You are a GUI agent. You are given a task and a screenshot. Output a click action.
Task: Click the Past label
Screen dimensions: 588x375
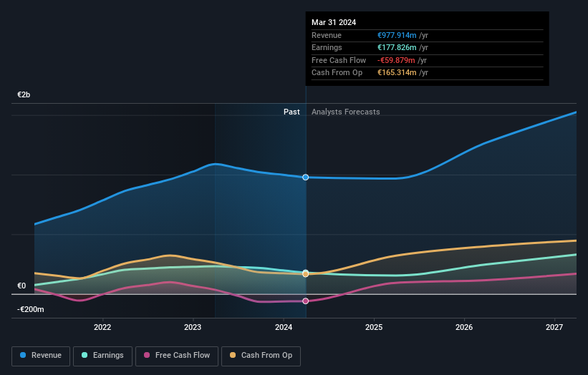(291, 112)
